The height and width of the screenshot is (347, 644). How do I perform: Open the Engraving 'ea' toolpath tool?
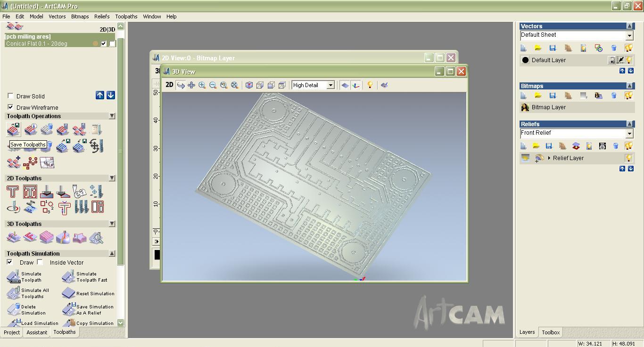[x=79, y=192]
